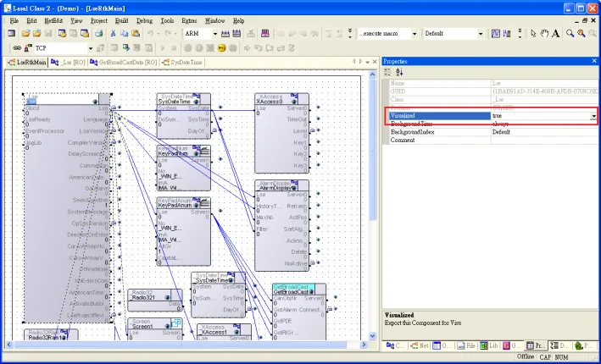
Task: Open the File menu
Action: 14,20
